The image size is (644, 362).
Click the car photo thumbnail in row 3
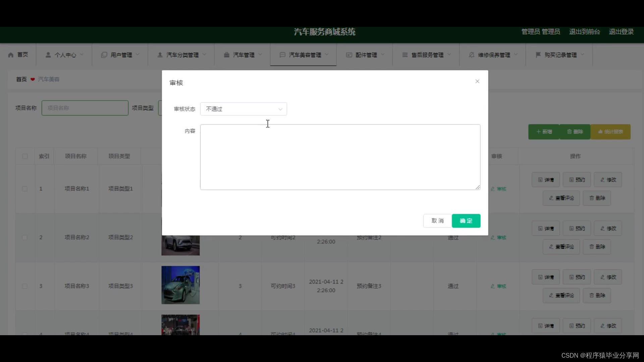(180, 285)
